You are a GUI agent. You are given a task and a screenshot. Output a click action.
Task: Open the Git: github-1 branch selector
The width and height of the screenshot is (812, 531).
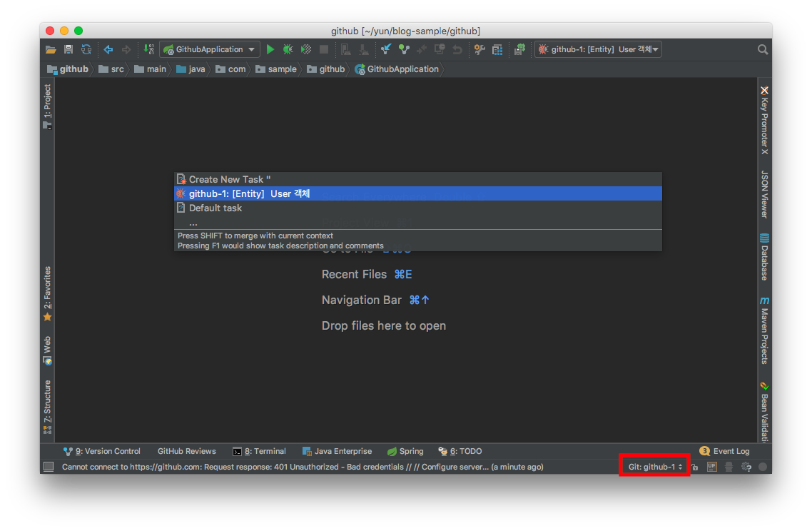pos(654,467)
